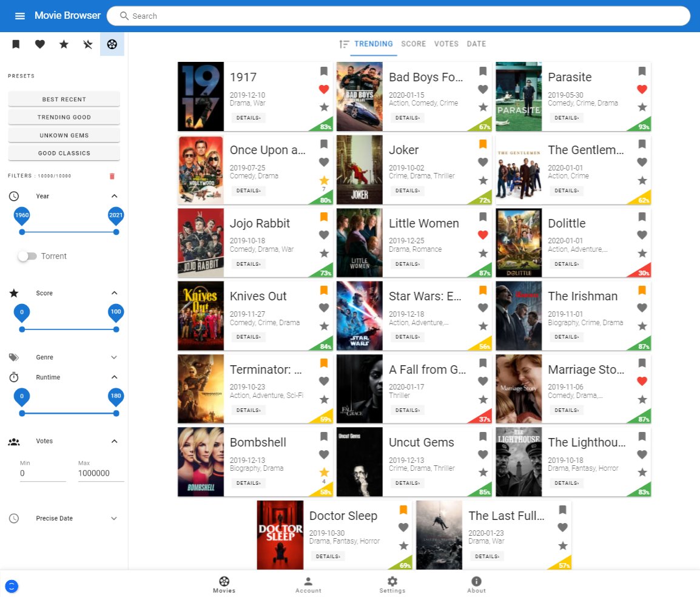
Task: Show favorites using heart sidebar icon
Action: click(x=40, y=44)
